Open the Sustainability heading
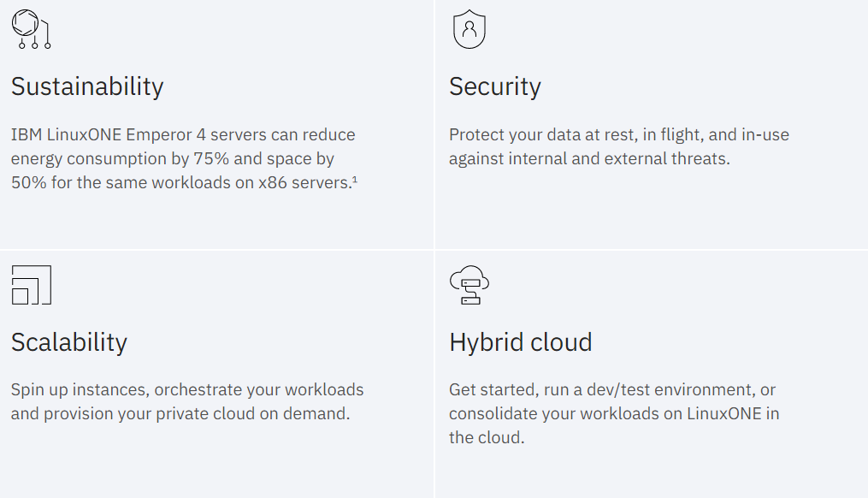This screenshot has height=498, width=868. 87,86
